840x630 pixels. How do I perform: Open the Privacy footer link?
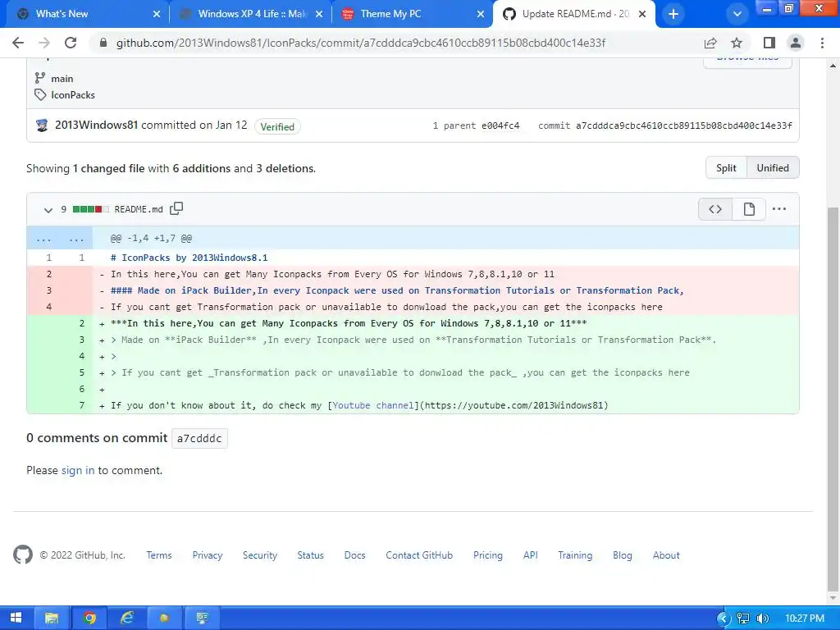208,555
